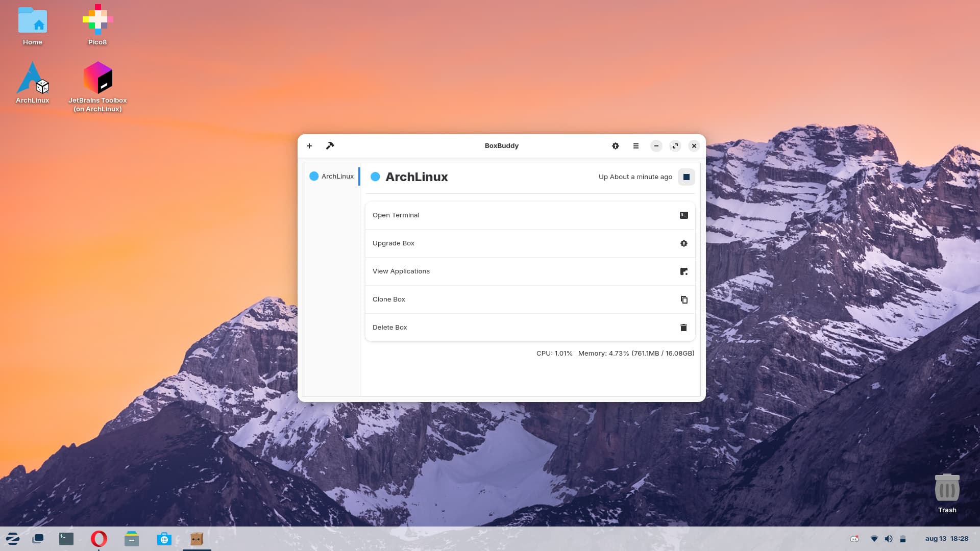Click the battery tray icon
Viewport: 980px width, 551px height.
coord(902,539)
